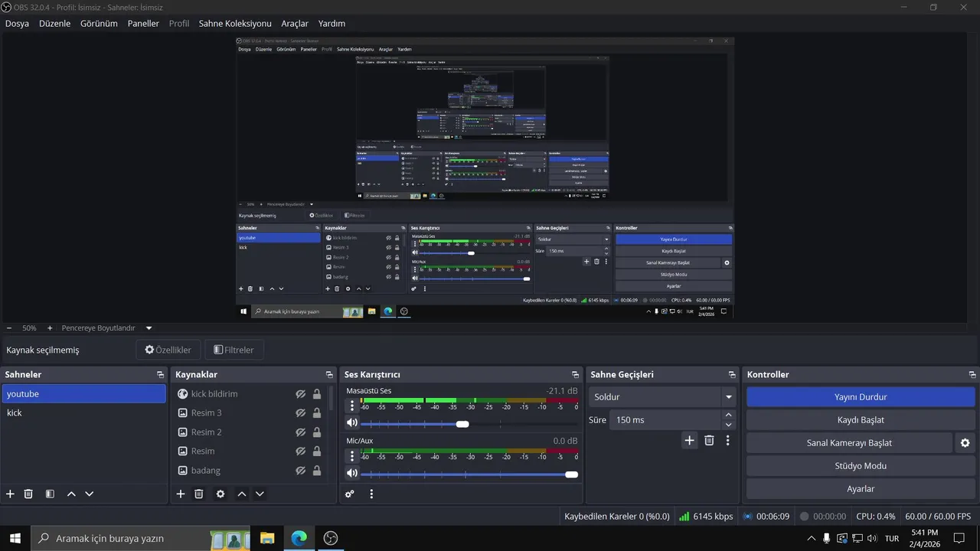Add a new scene transition
Viewport: 980px width, 551px height.
point(689,440)
